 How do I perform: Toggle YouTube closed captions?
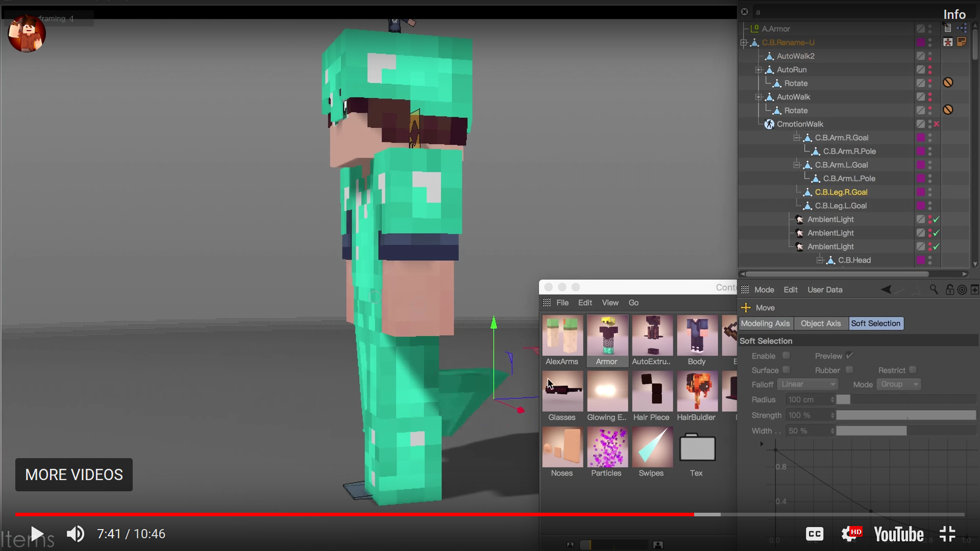pyautogui.click(x=815, y=534)
